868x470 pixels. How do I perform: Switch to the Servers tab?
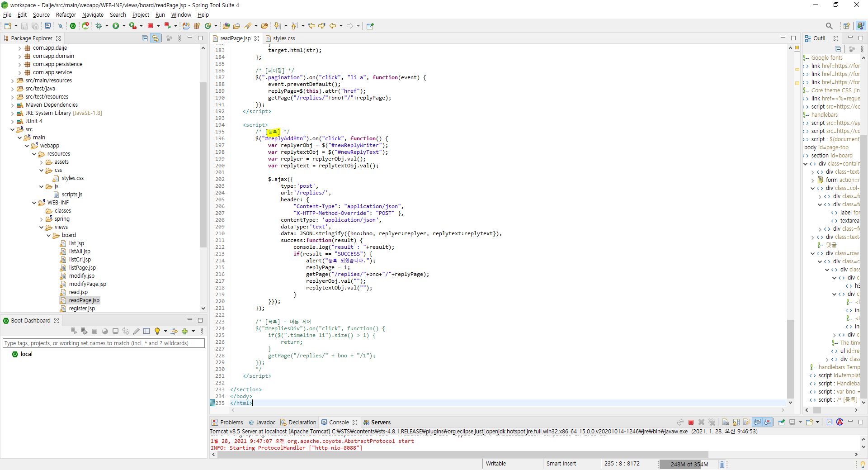pyautogui.click(x=377, y=422)
